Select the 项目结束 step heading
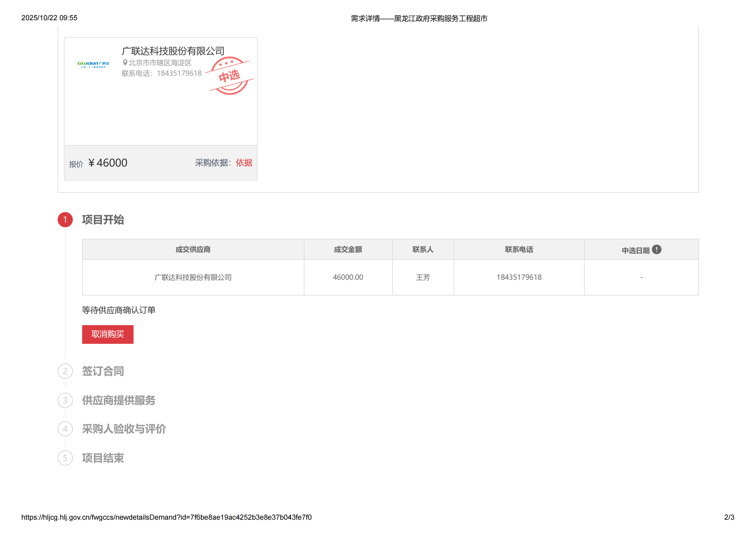 [103, 458]
